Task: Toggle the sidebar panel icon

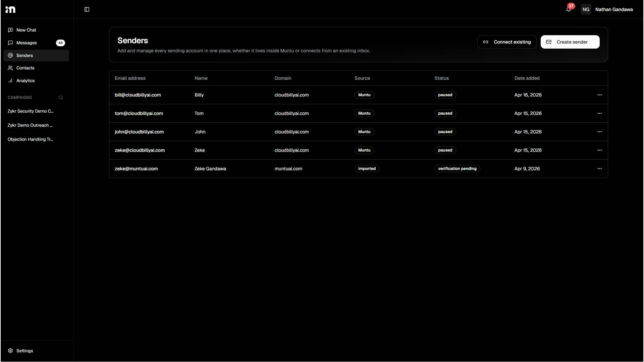Action: [87, 9]
